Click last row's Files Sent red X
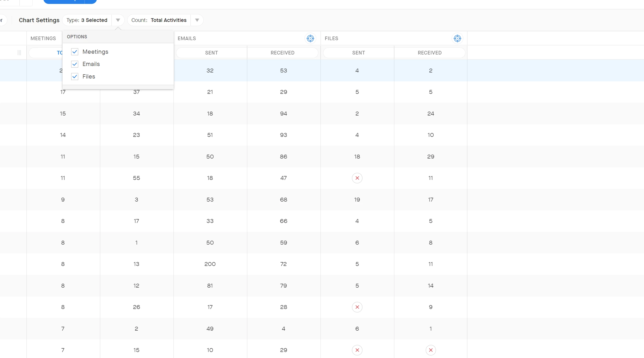This screenshot has width=644, height=358. coord(357,350)
